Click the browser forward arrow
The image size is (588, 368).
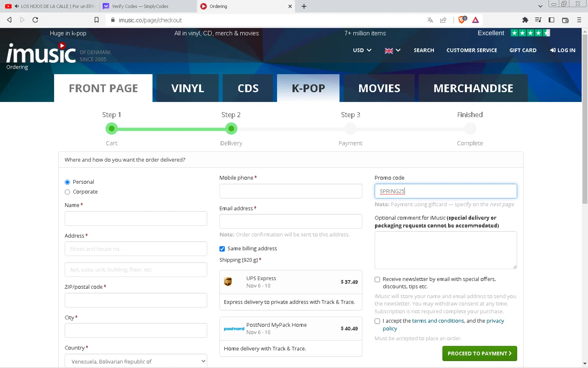coord(22,20)
